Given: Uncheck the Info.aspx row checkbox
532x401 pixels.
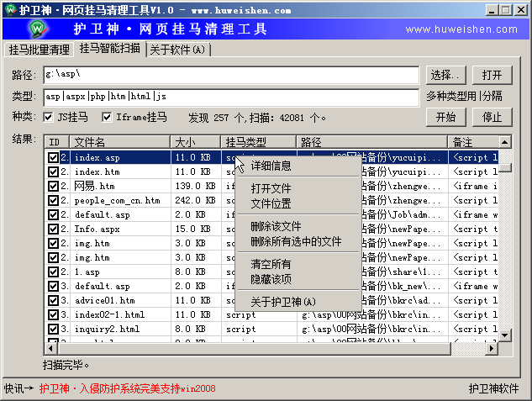Looking at the screenshot, I should click(x=53, y=229).
